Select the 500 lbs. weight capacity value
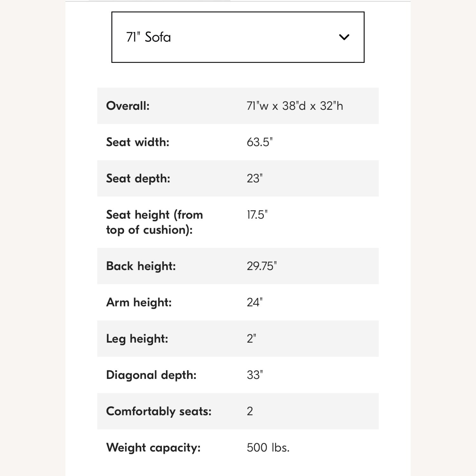Screen dimensions: 476x476 coord(268,447)
